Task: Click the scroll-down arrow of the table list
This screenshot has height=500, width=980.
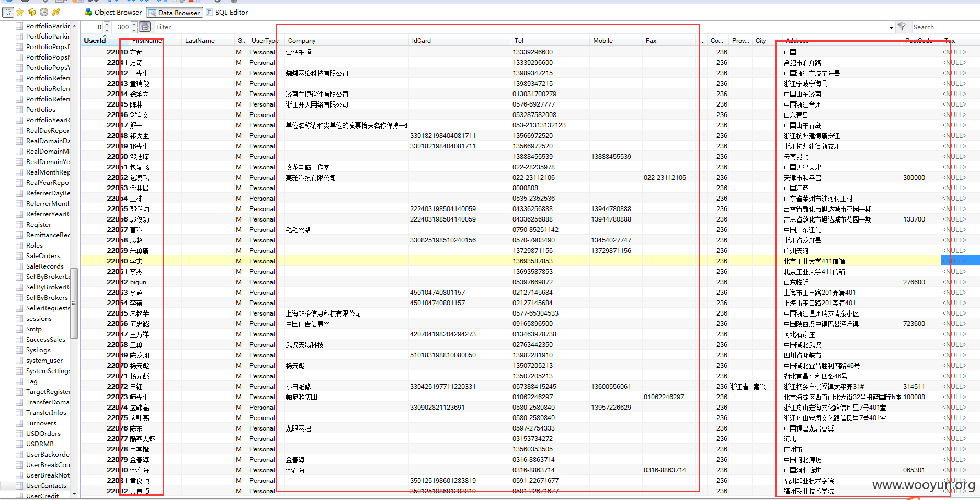Action: pyautogui.click(x=74, y=494)
